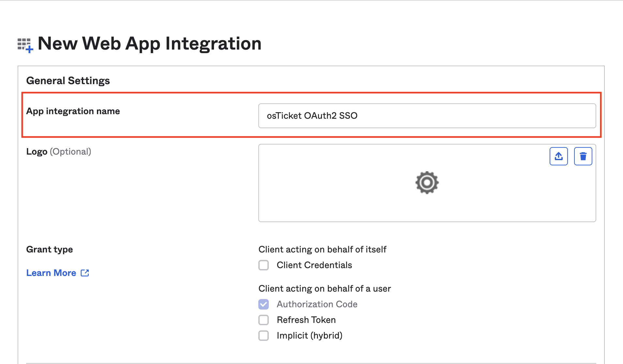Screen dimensions: 623x364
Task: Click the gear placeholder image in Logo area
Action: 427,183
